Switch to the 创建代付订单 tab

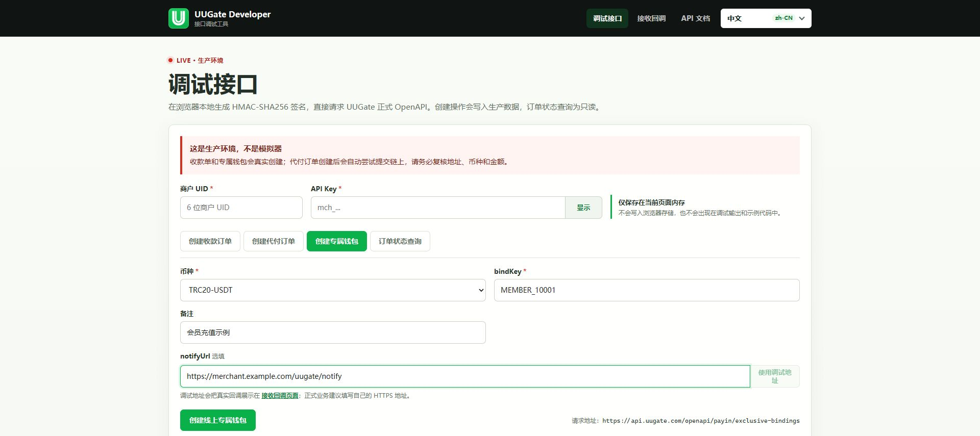[274, 241]
